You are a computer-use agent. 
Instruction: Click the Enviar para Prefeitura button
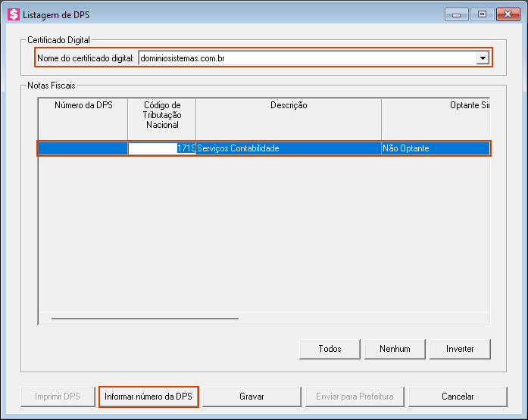point(355,397)
